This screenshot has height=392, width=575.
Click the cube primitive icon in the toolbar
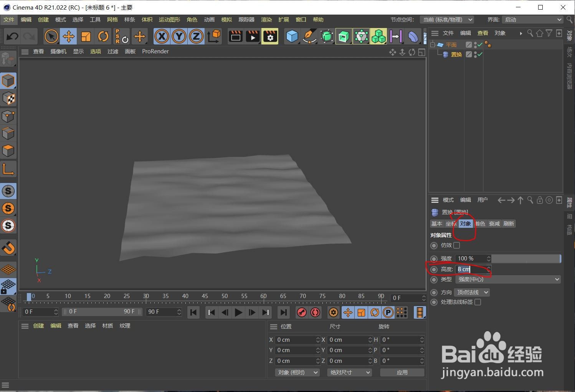pyautogui.click(x=292, y=36)
